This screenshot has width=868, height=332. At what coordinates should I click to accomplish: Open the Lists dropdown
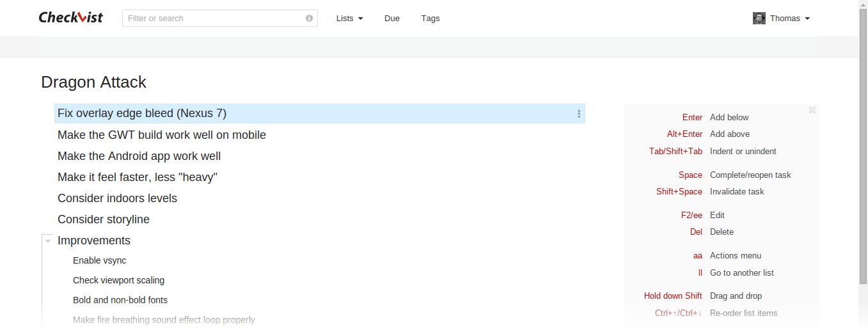pyautogui.click(x=349, y=19)
